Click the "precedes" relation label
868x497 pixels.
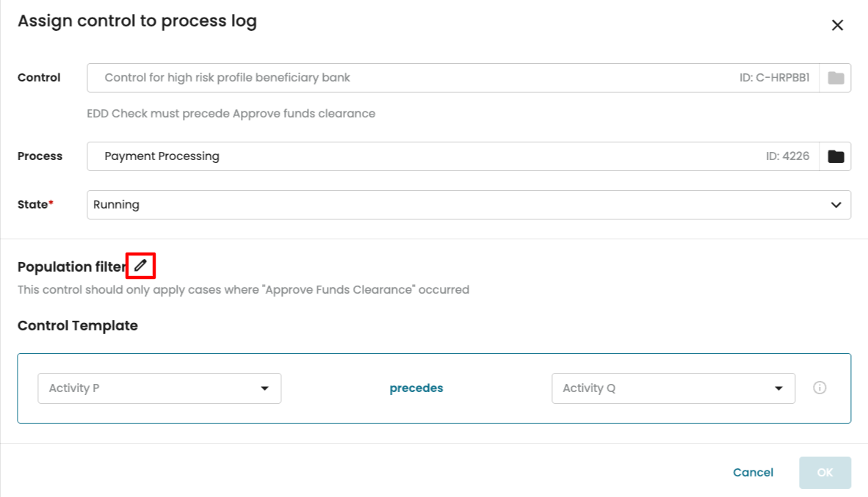[x=416, y=388]
